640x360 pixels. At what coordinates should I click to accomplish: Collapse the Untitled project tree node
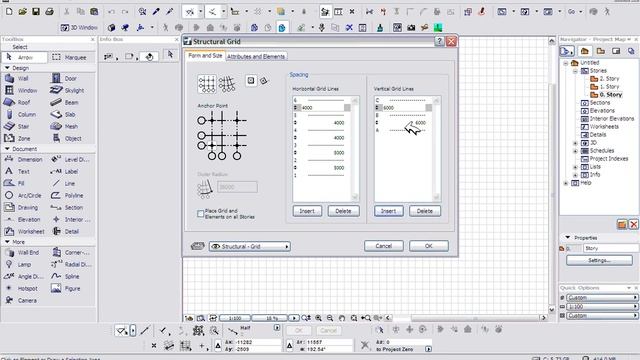click(566, 63)
